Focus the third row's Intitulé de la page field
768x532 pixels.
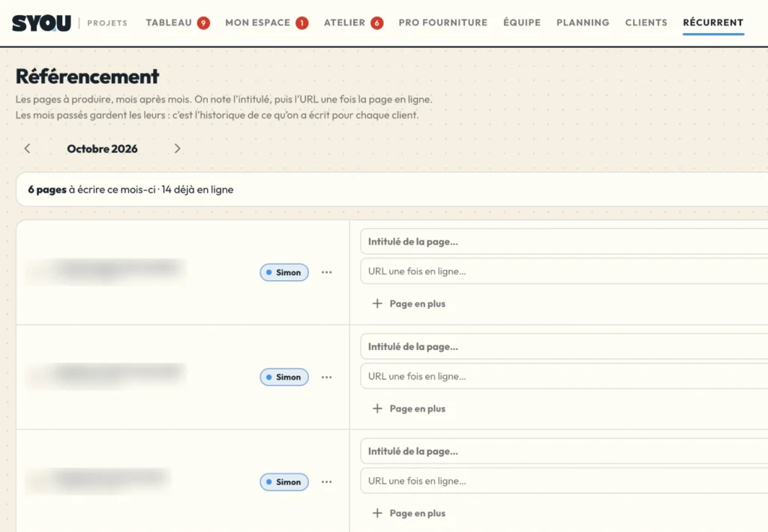[x=564, y=451]
